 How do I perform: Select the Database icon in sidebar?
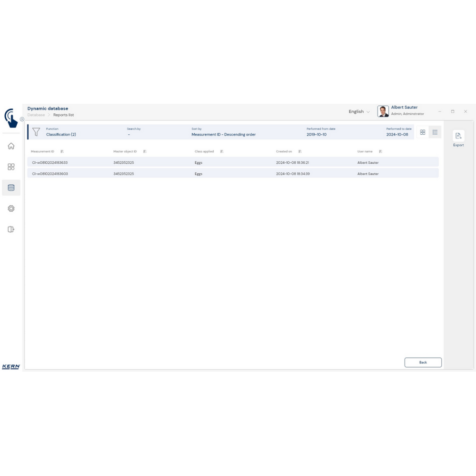(11, 188)
